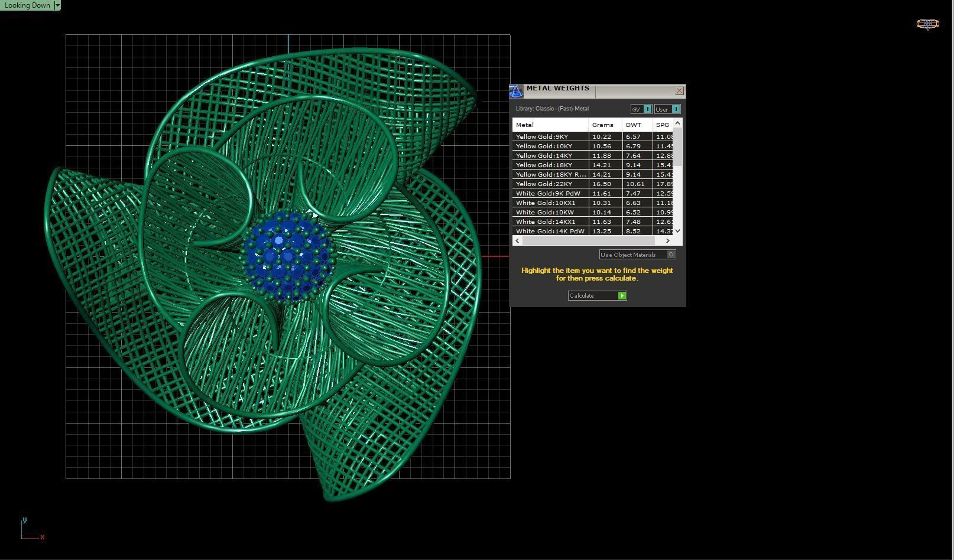Click the horizontal scrollbar thumb in metal list
The height and width of the screenshot is (560, 954).
click(589, 241)
